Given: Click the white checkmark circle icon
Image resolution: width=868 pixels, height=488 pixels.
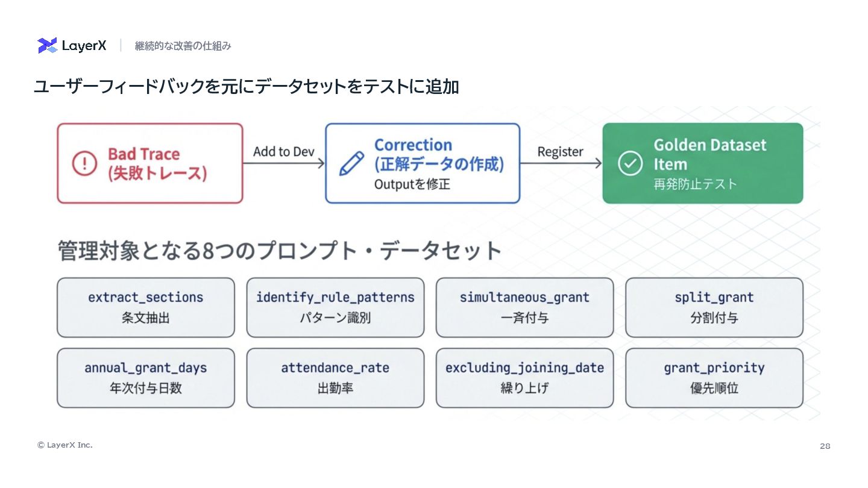Looking at the screenshot, I should (x=630, y=163).
